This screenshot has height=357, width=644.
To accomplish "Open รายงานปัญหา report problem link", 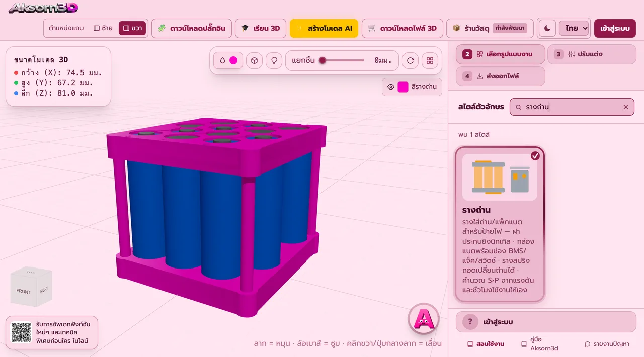I will click(x=607, y=344).
